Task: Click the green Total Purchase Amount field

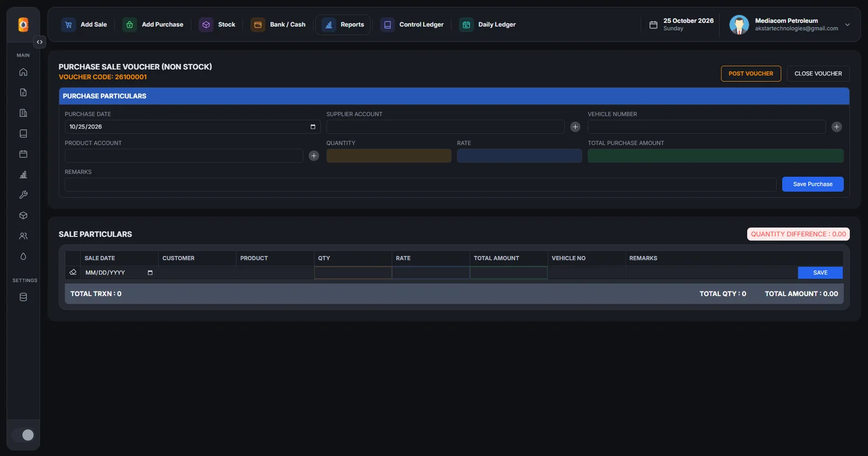Action: pyautogui.click(x=716, y=156)
